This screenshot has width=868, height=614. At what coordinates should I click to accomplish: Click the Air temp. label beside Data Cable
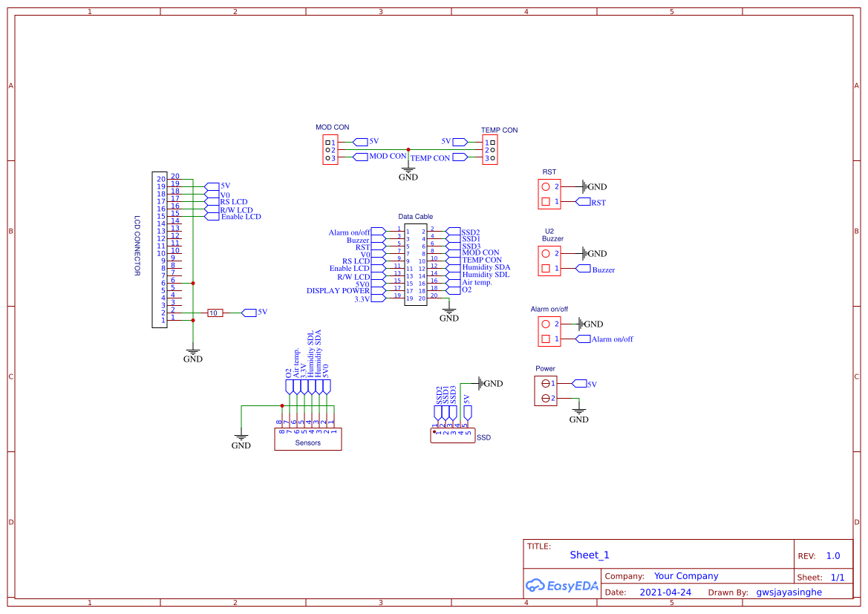tap(477, 282)
